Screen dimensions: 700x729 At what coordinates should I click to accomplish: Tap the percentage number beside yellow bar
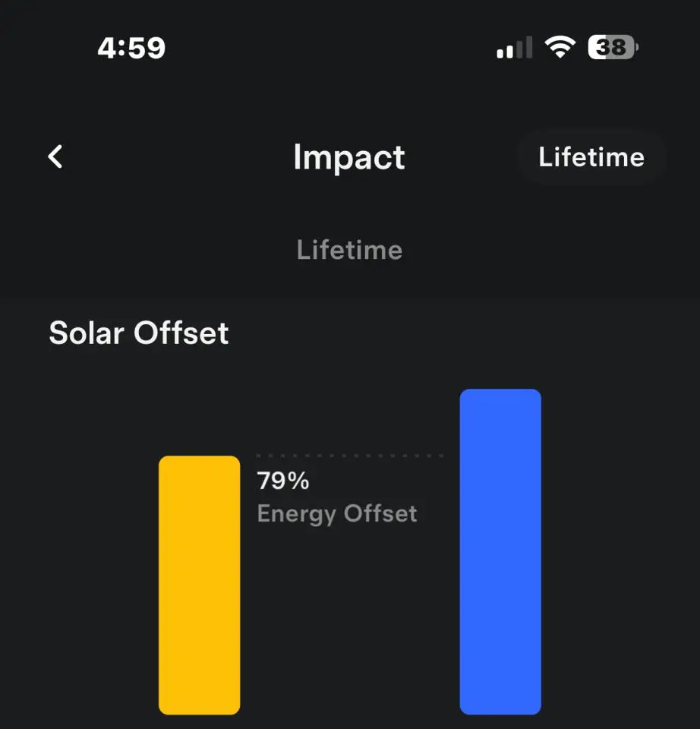coord(283,481)
